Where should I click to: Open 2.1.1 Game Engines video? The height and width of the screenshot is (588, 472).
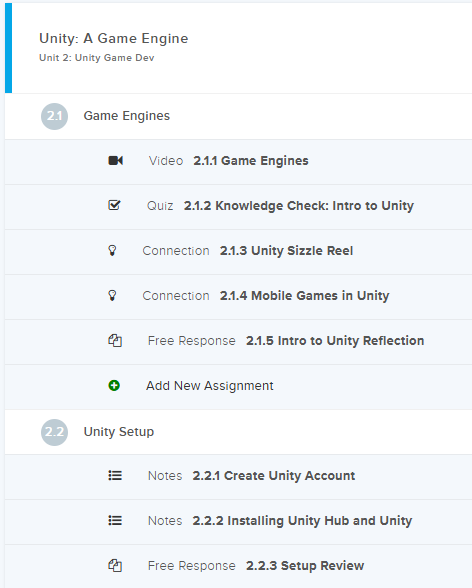251,161
